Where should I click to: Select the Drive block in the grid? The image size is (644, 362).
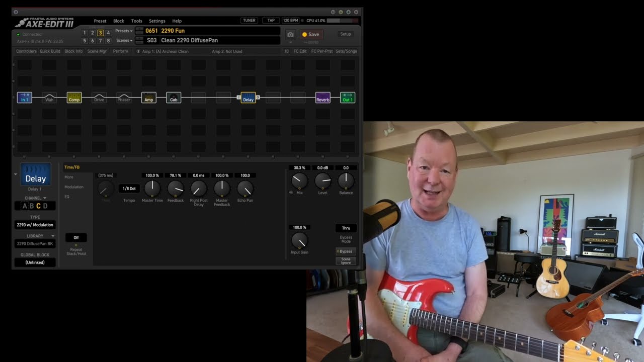(99, 98)
